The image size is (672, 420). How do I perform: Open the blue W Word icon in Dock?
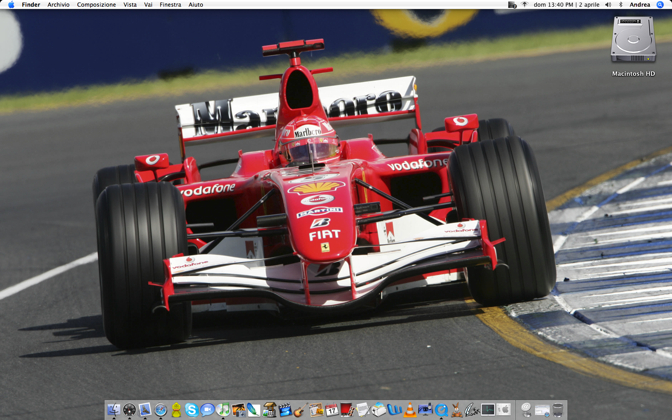tap(394, 410)
